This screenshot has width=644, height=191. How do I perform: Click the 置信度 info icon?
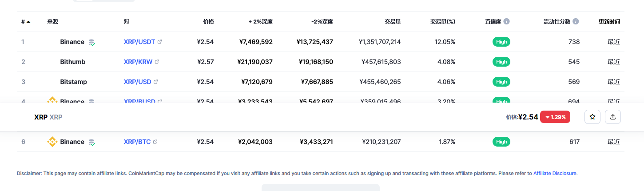(507, 21)
